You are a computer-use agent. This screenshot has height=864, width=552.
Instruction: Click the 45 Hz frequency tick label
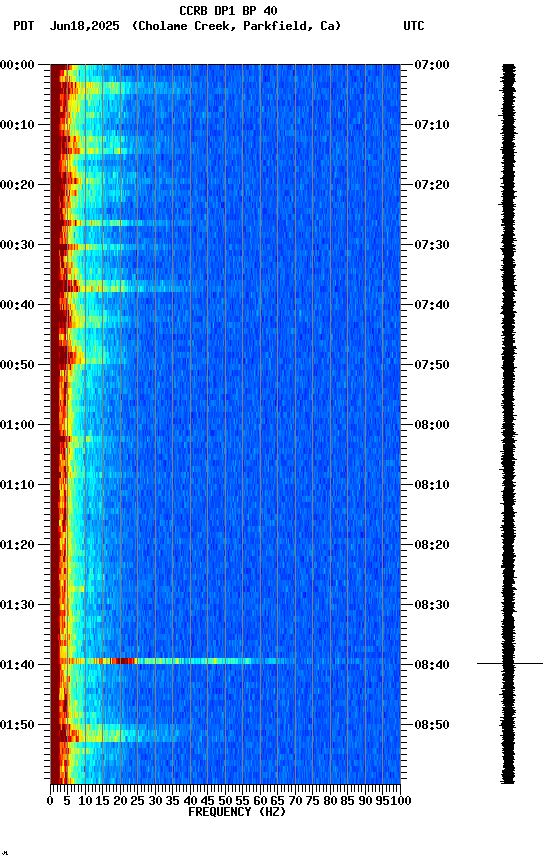pyautogui.click(x=208, y=801)
